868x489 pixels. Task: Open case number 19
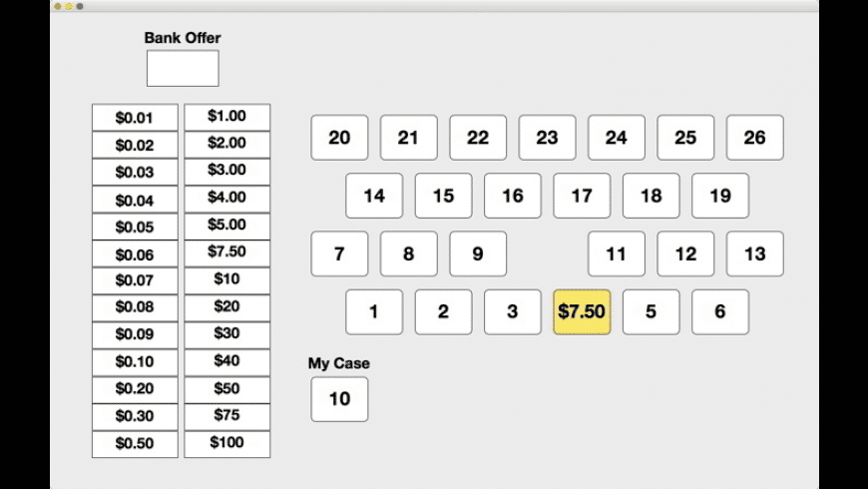(x=720, y=196)
